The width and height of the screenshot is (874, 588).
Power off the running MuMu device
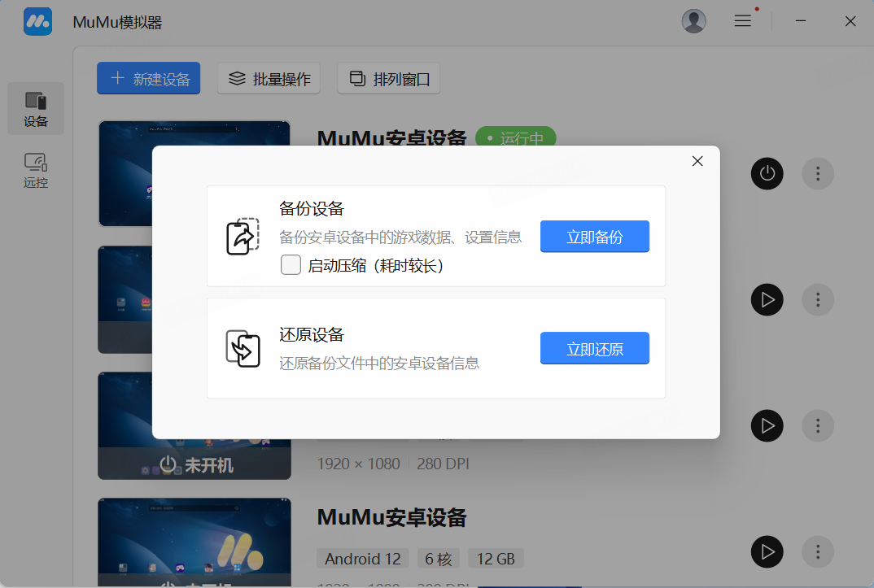(x=767, y=173)
